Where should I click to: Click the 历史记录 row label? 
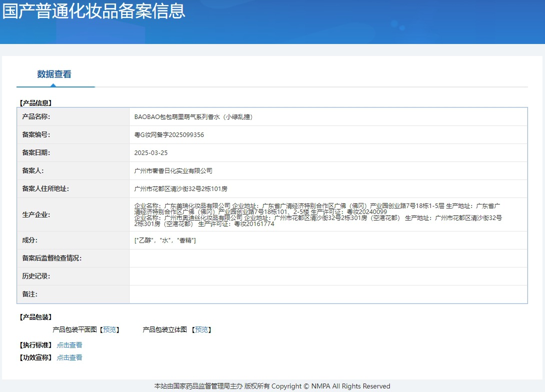[36, 276]
